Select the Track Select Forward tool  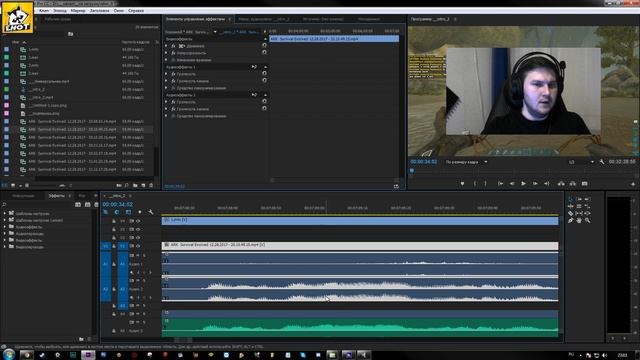[x=580, y=199]
